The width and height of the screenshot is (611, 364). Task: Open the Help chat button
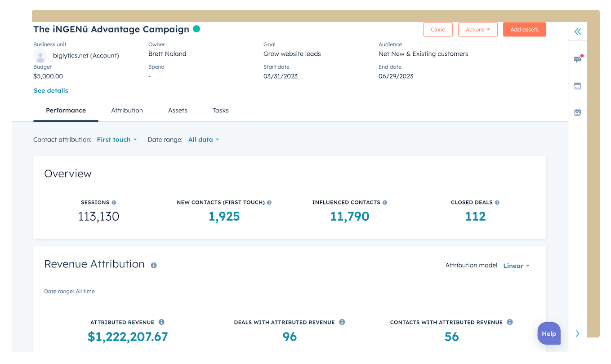[x=549, y=334]
